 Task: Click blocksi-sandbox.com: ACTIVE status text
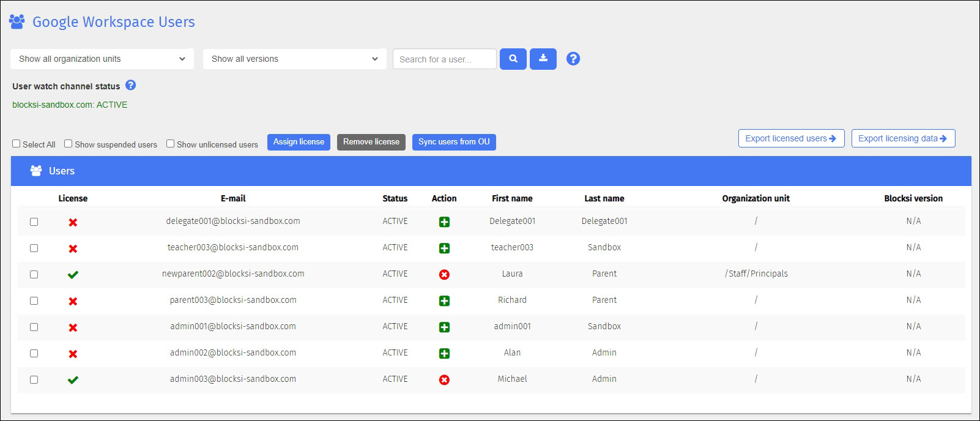tap(70, 105)
